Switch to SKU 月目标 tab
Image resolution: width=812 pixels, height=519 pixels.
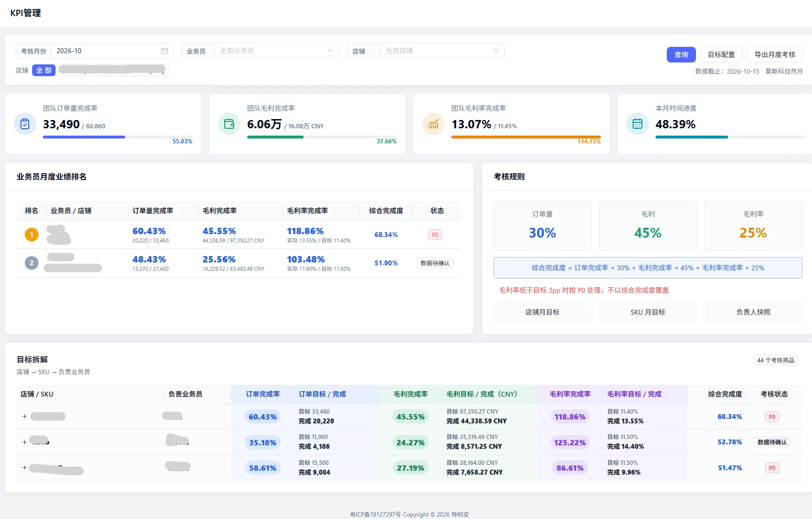coord(648,312)
